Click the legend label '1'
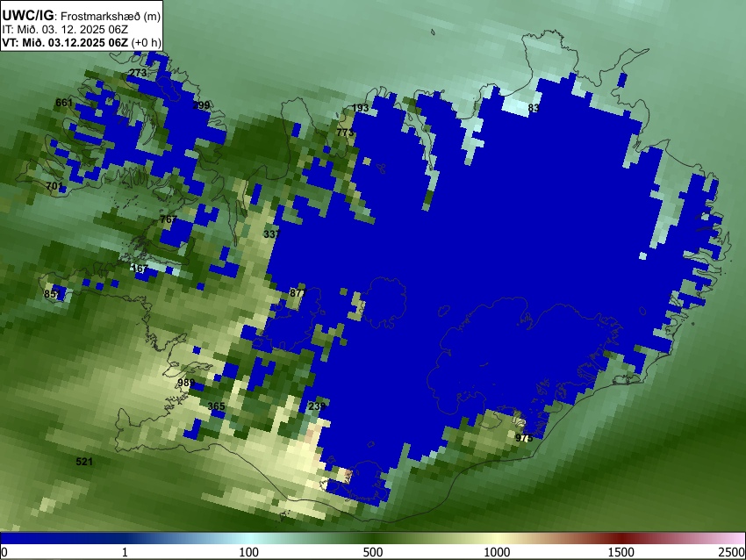Viewport: 746px width, 560px height. coord(125,552)
